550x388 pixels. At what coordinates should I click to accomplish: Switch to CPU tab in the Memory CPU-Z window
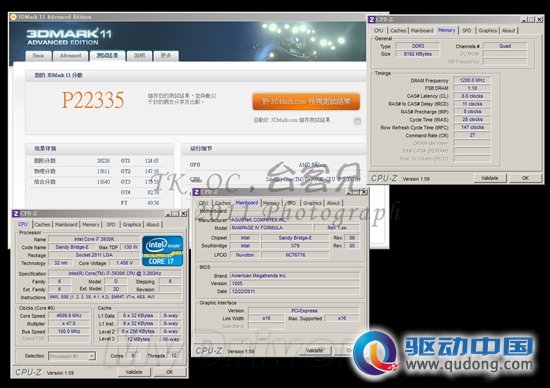(378, 31)
